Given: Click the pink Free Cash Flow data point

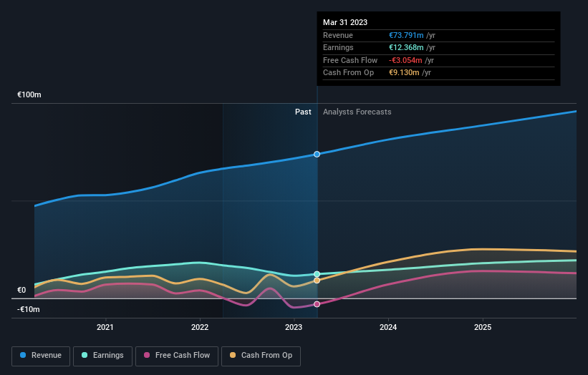Looking at the screenshot, I should [x=317, y=304].
